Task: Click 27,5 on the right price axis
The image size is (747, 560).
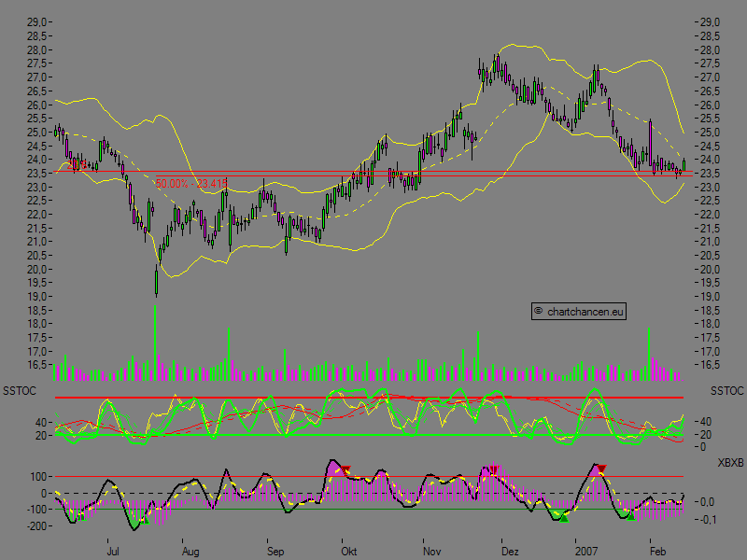Action: 710,63
